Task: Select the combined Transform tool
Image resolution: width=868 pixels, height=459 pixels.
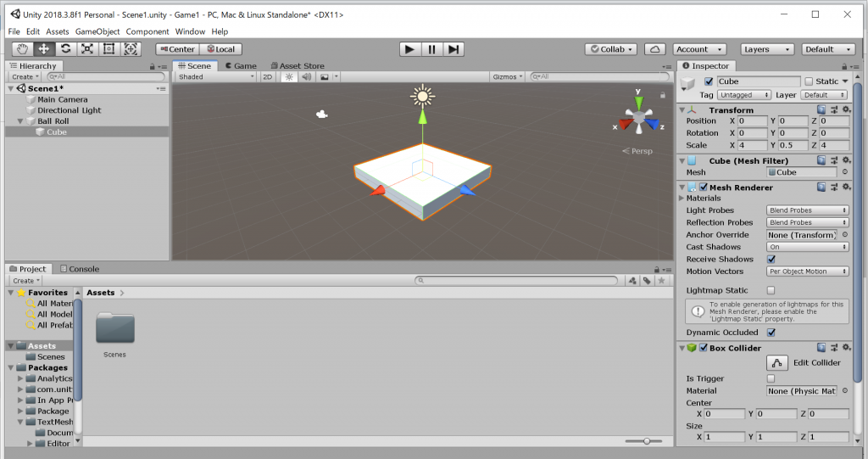Action: 131,48
